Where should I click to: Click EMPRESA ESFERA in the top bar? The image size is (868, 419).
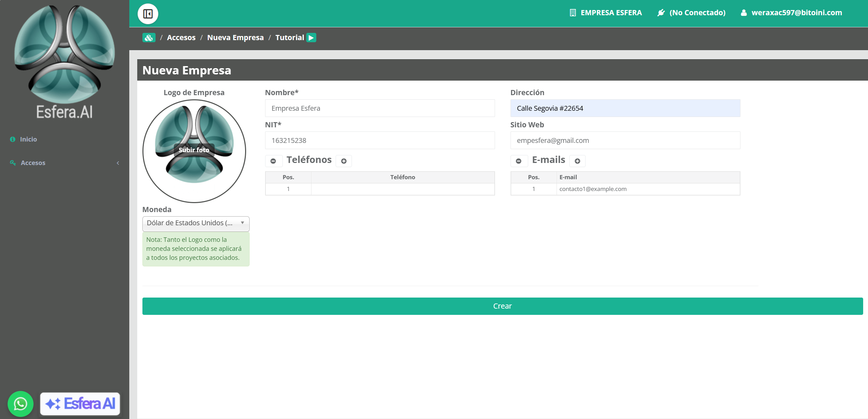(x=611, y=13)
